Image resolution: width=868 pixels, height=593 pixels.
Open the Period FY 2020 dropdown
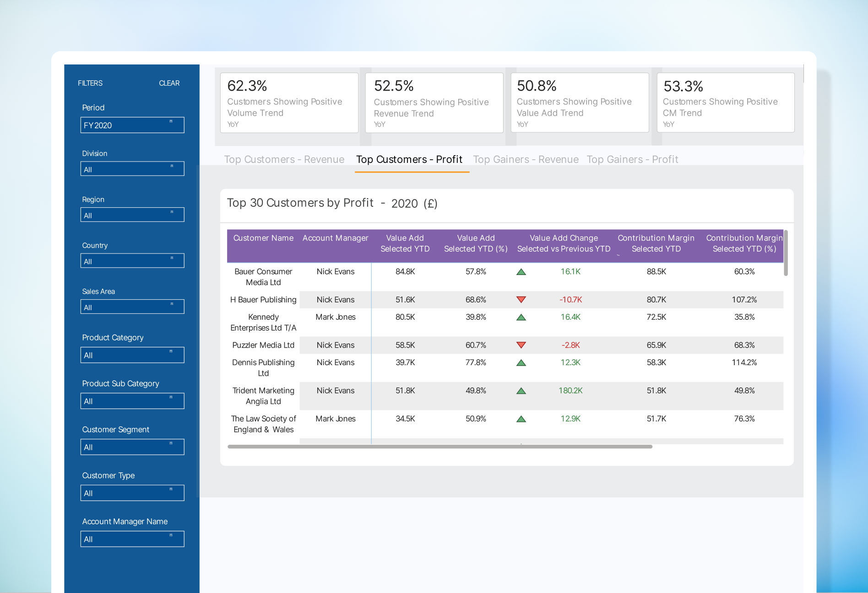pos(132,125)
